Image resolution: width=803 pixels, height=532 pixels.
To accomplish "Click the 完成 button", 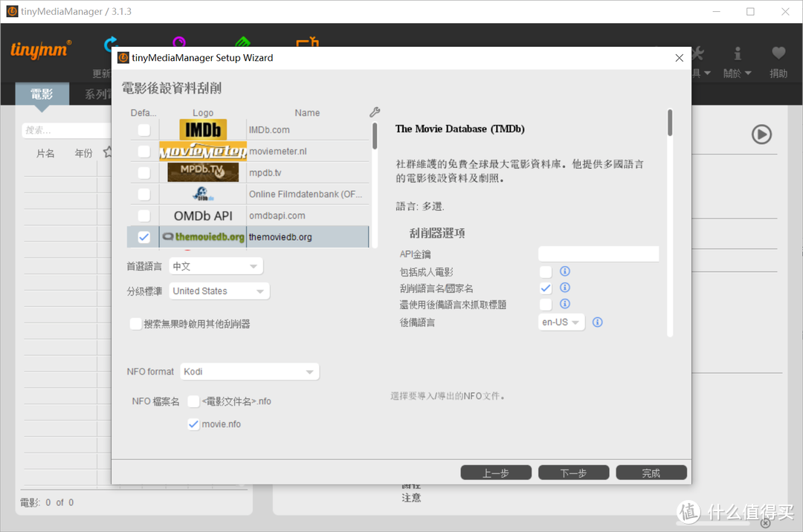I will [651, 473].
